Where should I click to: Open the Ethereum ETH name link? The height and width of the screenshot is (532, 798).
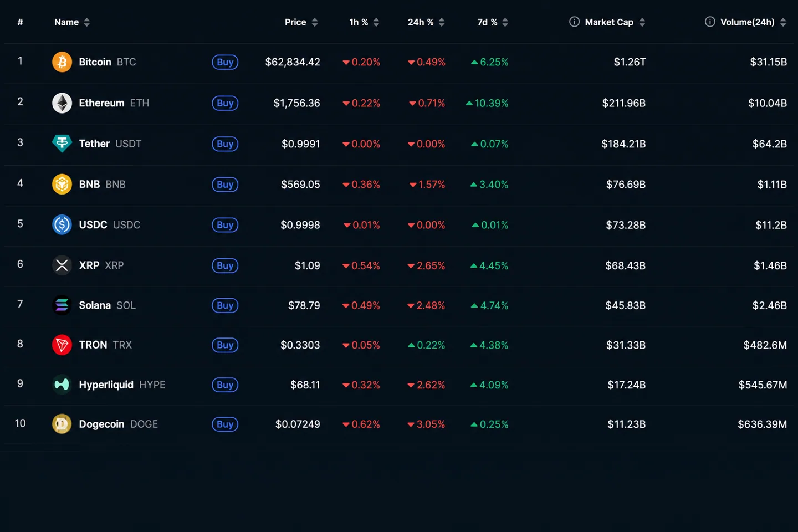point(114,103)
